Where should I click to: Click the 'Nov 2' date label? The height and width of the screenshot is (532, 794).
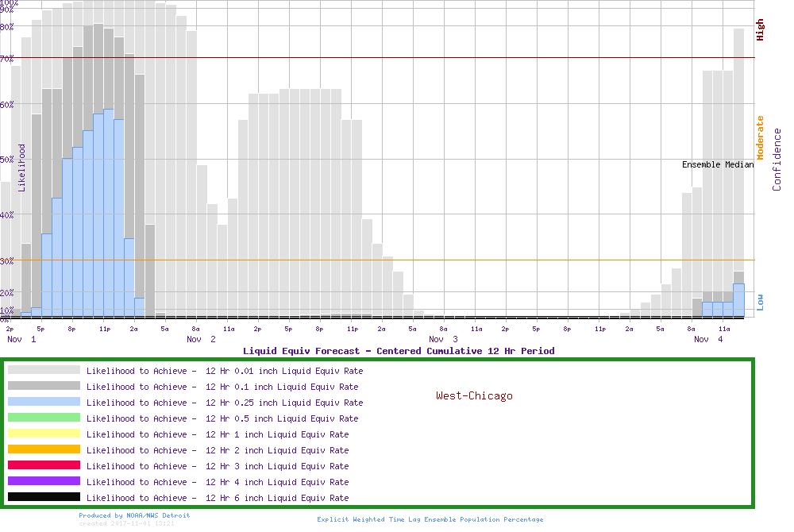click(201, 339)
